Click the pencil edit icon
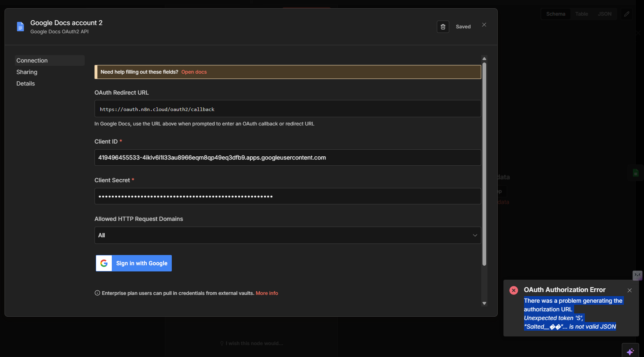Image resolution: width=644 pixels, height=357 pixels. pyautogui.click(x=626, y=14)
